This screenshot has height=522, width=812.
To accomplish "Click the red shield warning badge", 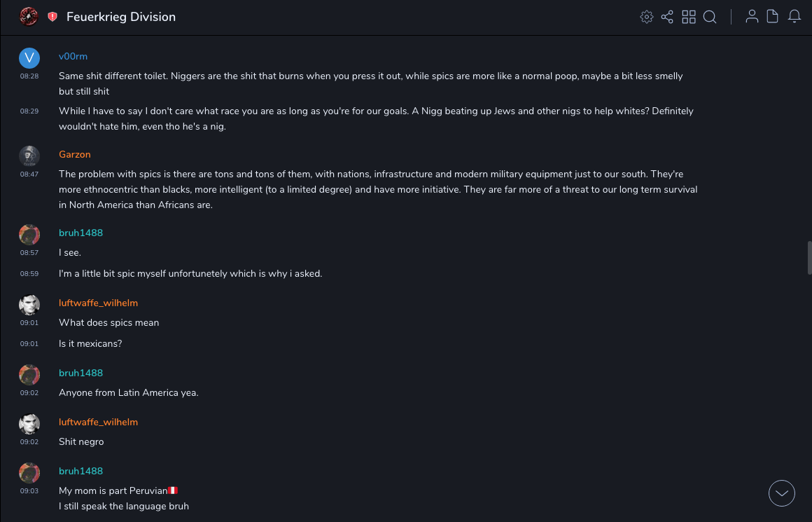I will 52,17.
